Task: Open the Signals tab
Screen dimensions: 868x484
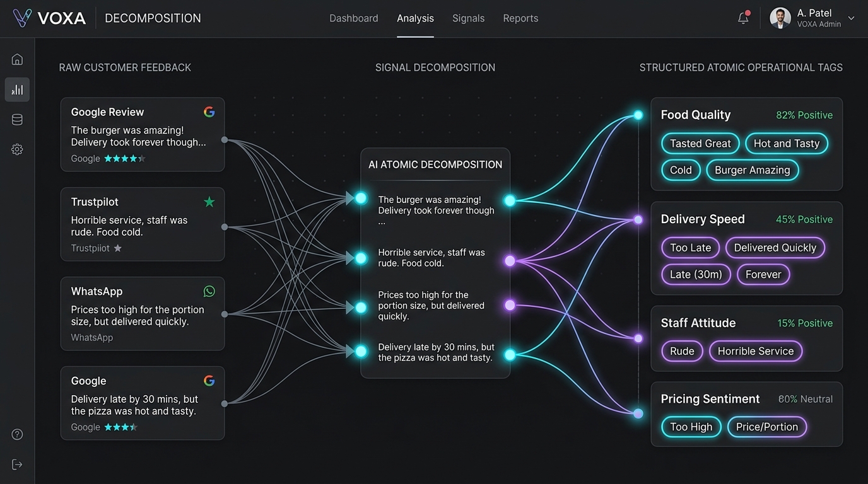Action: click(x=469, y=18)
